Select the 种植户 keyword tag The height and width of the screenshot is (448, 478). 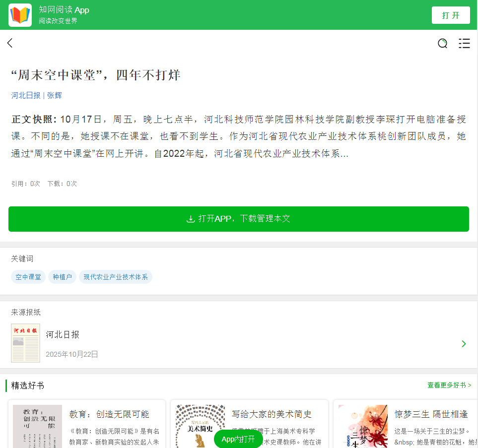coord(62,277)
